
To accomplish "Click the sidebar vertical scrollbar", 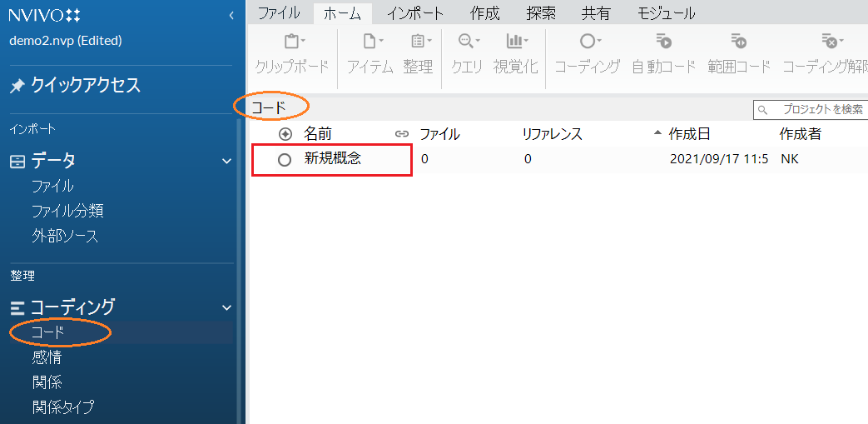I will (x=239, y=272).
